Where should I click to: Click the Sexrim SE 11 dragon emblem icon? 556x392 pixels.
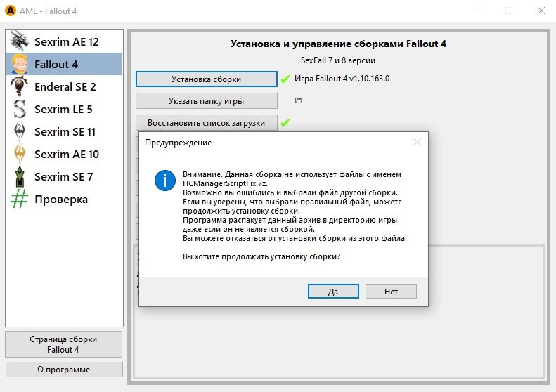coord(20,131)
